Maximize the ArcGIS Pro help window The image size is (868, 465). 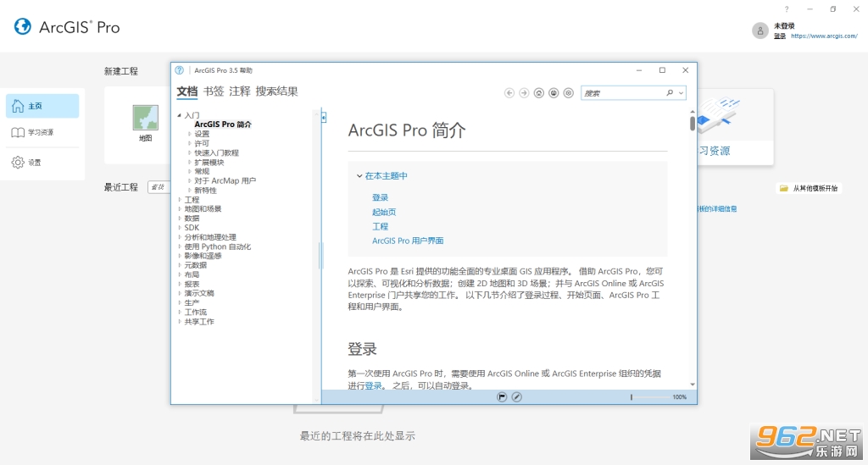point(662,70)
